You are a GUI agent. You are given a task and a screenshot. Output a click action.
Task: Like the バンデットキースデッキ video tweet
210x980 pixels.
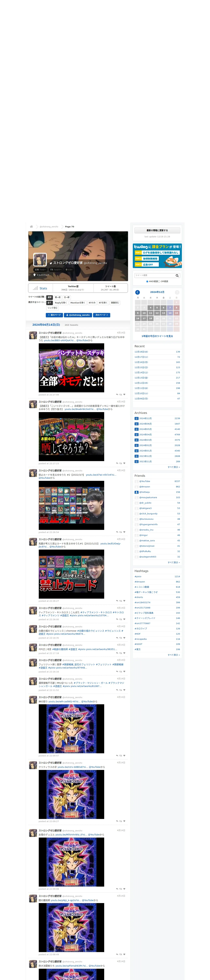(x=124, y=394)
